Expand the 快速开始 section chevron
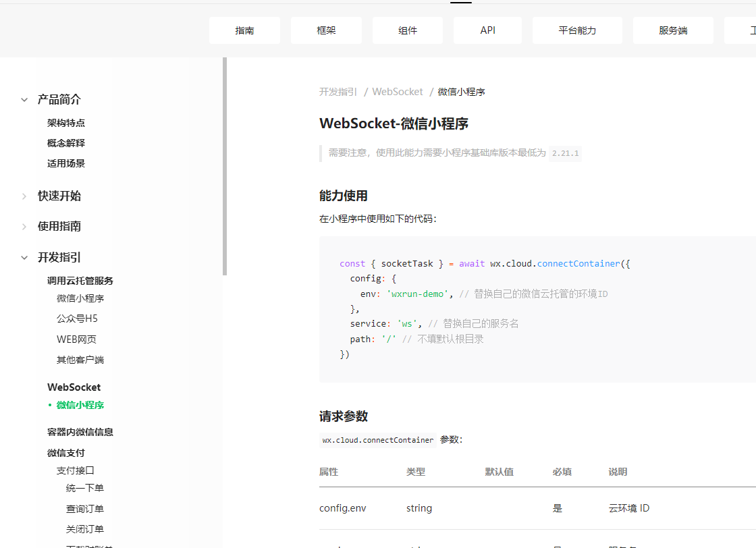The image size is (756, 548). point(24,196)
